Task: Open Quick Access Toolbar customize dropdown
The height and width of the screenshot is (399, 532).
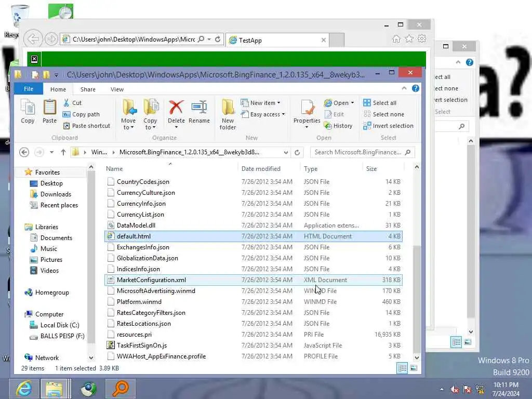Action: click(56, 75)
